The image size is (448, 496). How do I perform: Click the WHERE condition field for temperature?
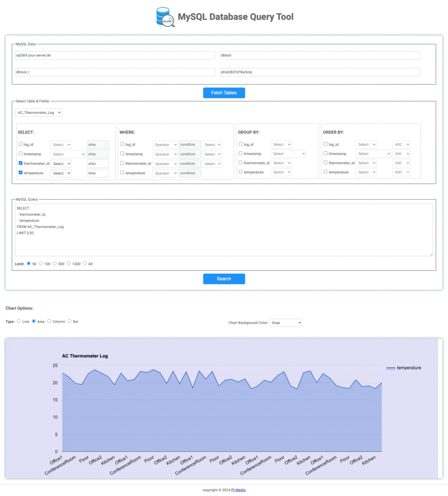tap(190, 173)
